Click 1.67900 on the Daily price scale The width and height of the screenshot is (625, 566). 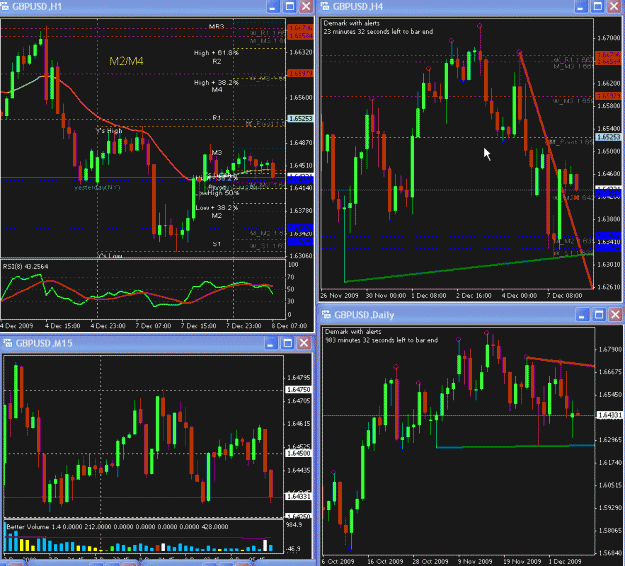click(610, 350)
